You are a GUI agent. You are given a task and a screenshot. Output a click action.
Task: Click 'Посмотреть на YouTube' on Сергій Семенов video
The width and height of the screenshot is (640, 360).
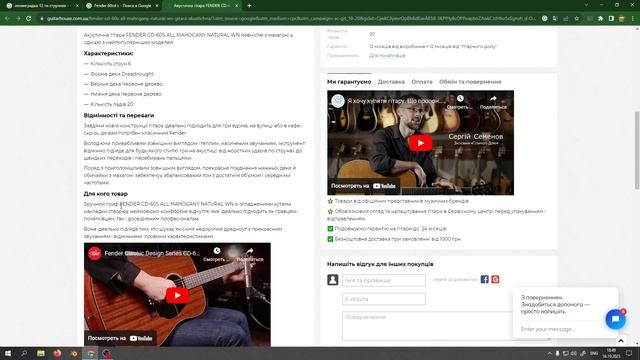coord(363,186)
